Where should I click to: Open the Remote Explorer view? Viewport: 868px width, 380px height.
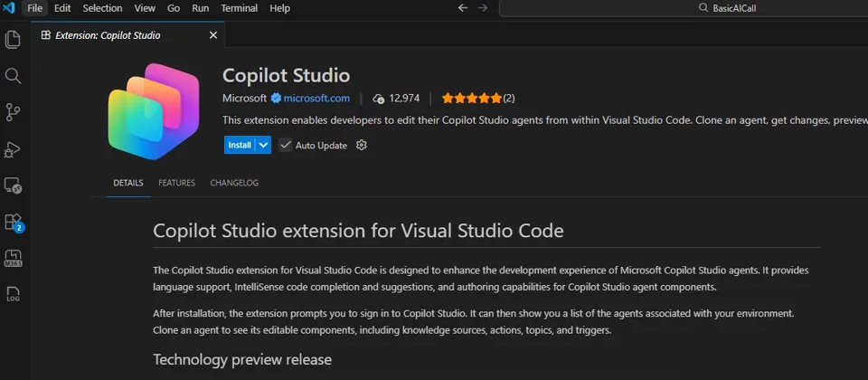click(13, 185)
